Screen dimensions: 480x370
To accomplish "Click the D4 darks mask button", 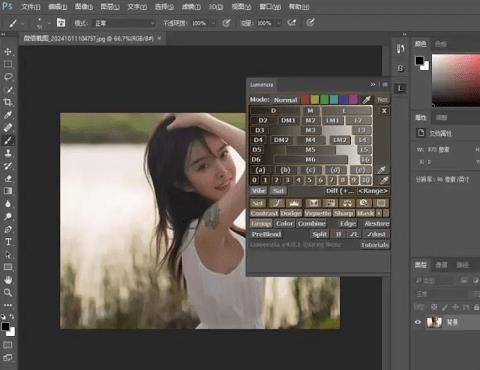I will pos(258,140).
